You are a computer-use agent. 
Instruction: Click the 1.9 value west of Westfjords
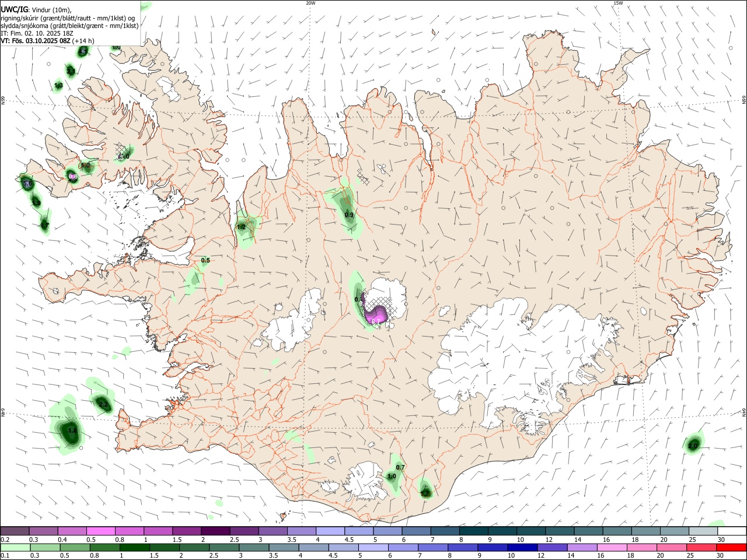click(36, 203)
